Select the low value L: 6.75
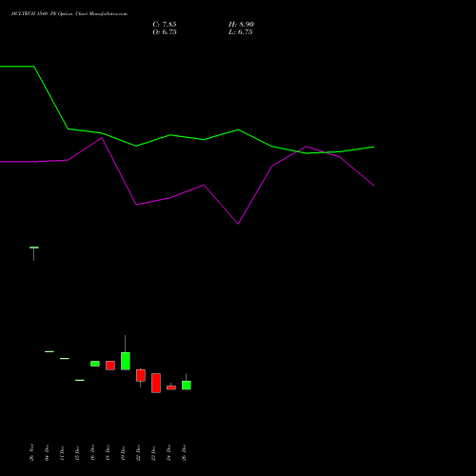 coord(241,32)
